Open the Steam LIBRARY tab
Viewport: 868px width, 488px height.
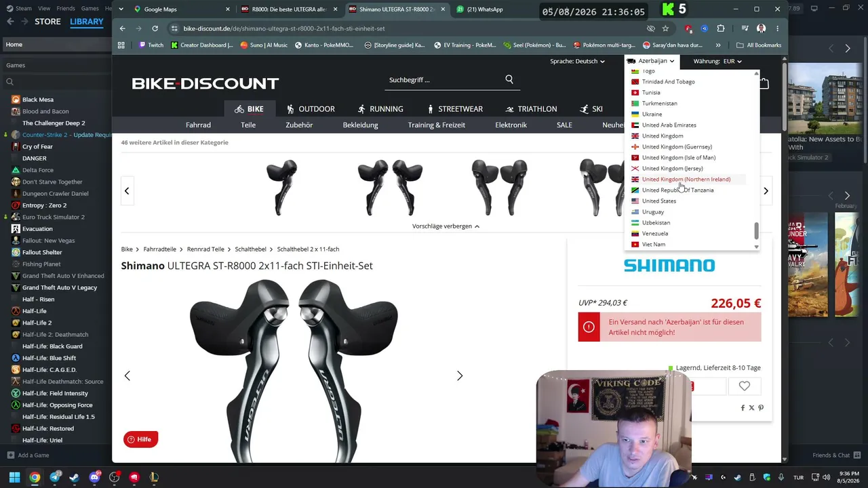point(87,22)
